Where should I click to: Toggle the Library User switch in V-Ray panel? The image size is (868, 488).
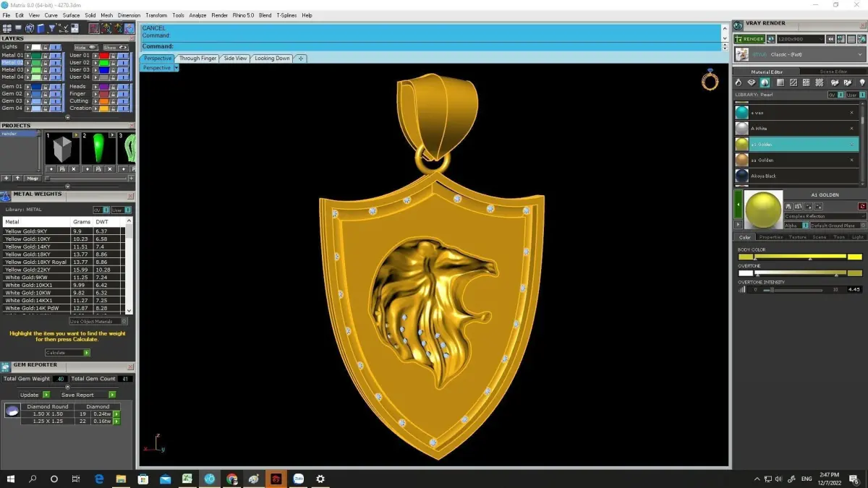[856, 95]
